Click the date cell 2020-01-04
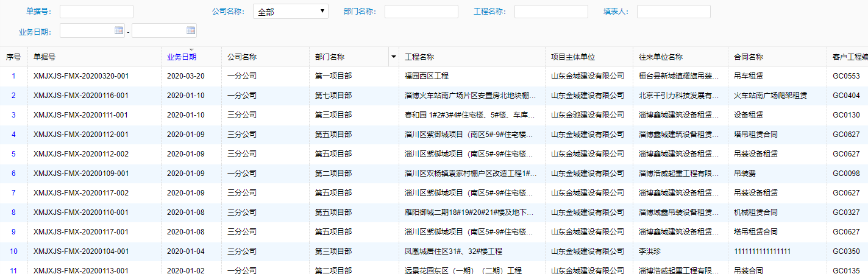This screenshot has width=868, height=274. 186,251
